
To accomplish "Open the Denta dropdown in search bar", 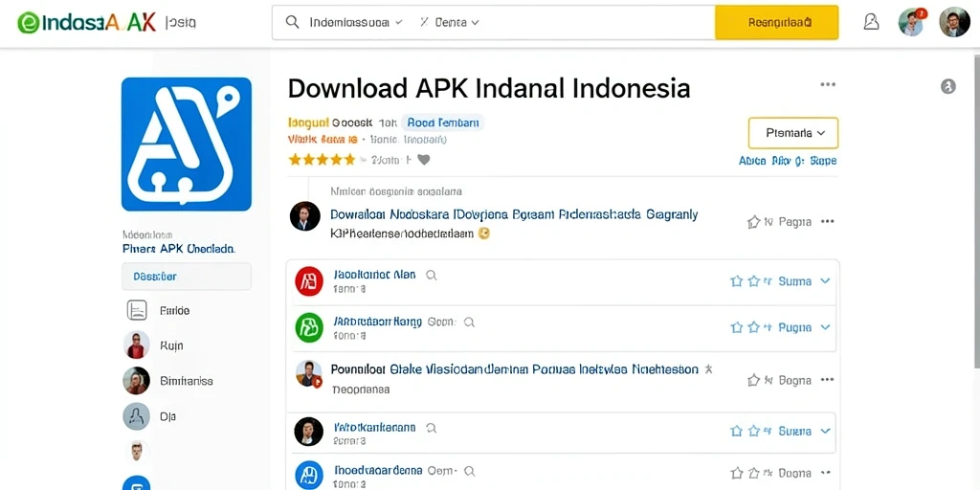I will coord(449,23).
